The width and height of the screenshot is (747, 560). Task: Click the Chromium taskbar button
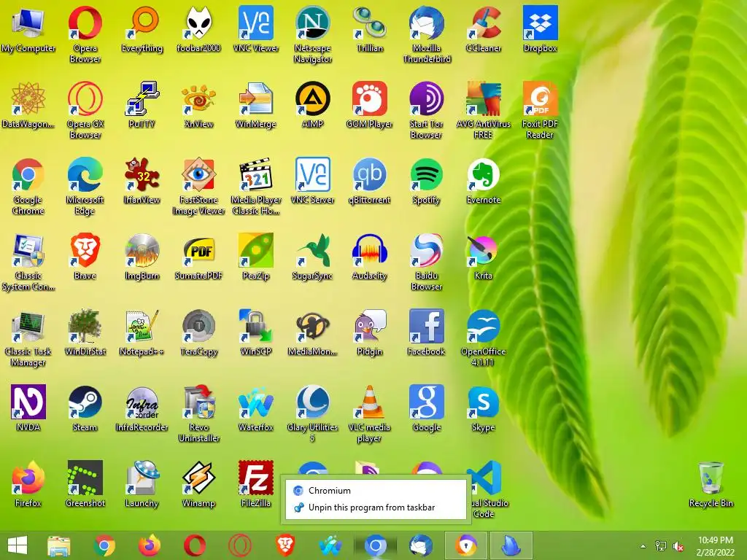[x=376, y=545]
